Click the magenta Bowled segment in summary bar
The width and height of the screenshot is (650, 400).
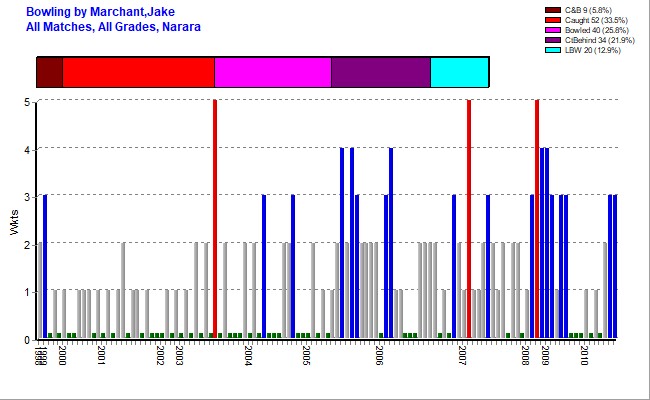(x=272, y=73)
